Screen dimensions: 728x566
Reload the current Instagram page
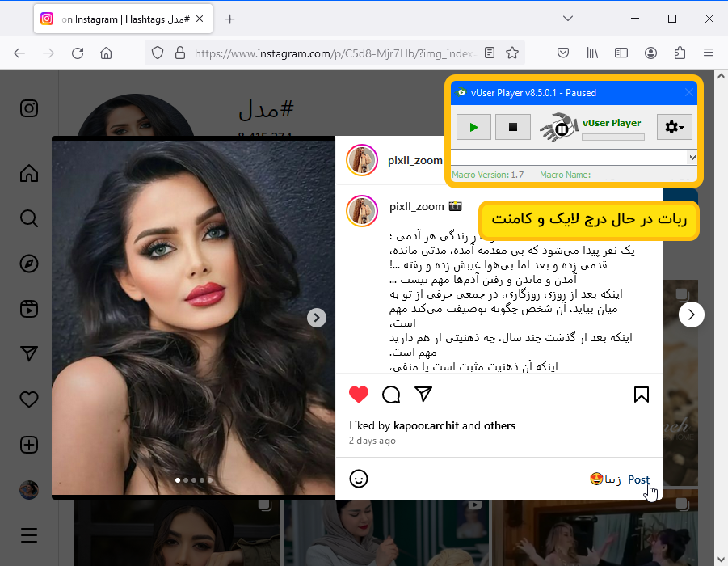78,53
